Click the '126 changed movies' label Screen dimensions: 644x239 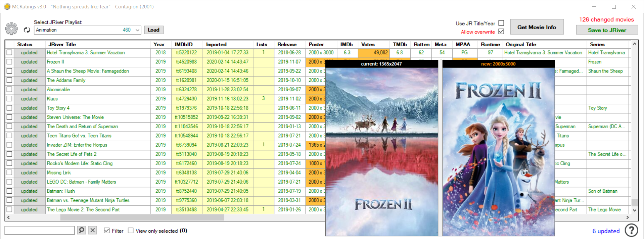606,19
